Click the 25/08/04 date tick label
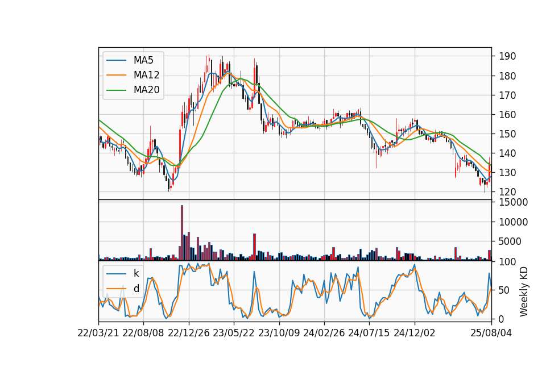Screen dimensions: 546x392 point(491,333)
